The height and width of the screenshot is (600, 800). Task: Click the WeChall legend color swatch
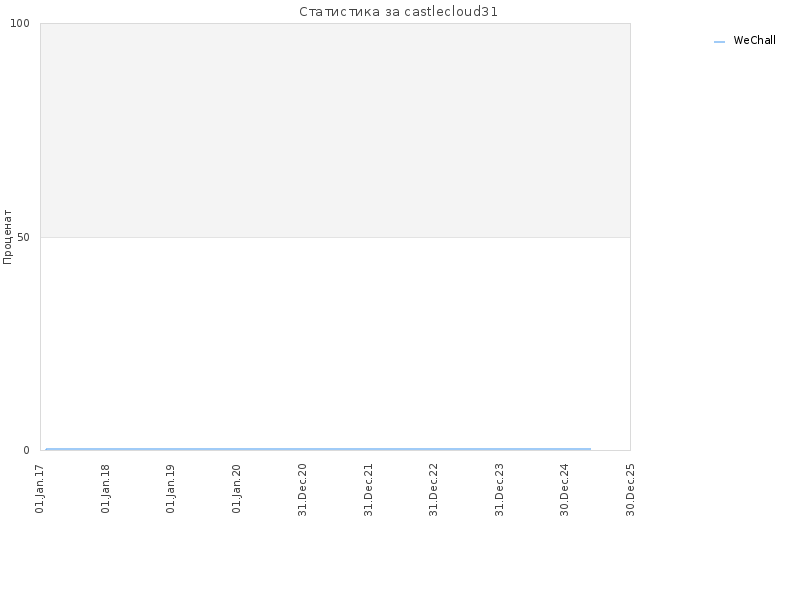tap(719, 41)
